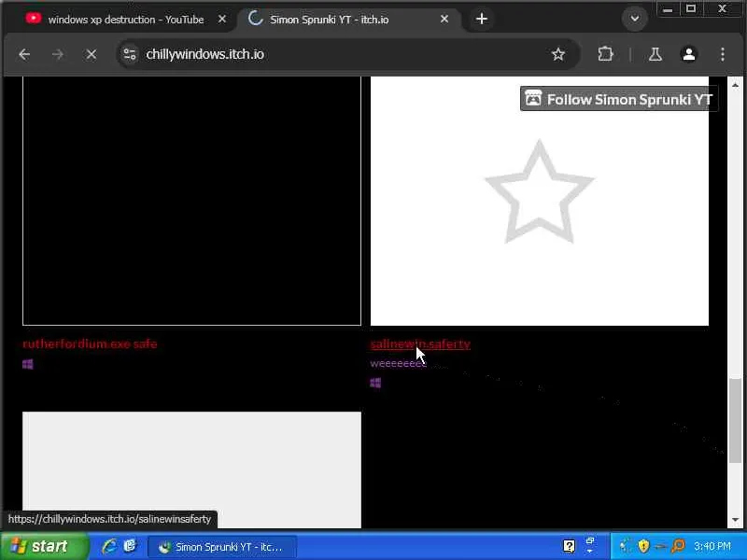Screen dimensions: 747x560
Task: Click the restore-down toolbar icon on taskbar
Action: tap(590, 540)
